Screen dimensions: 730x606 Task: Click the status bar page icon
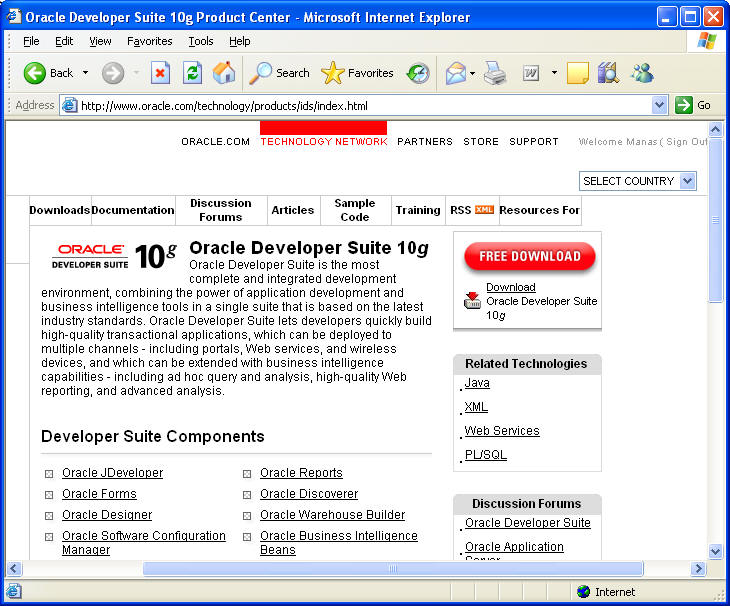(x=14, y=591)
